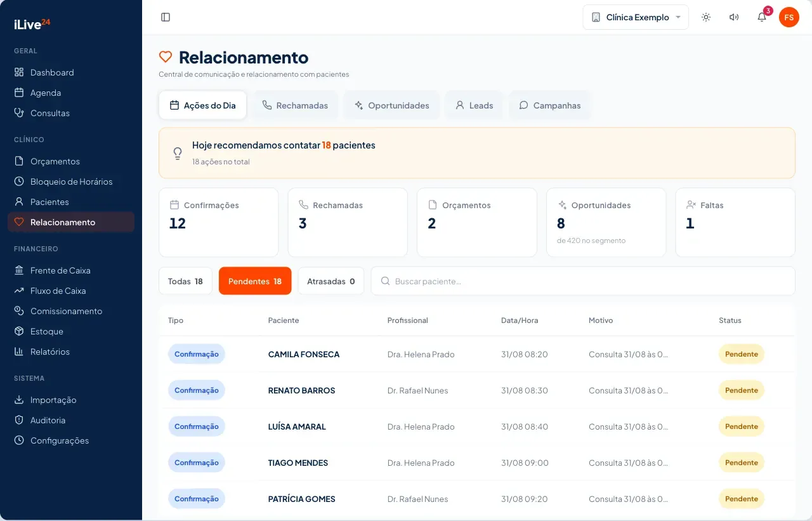This screenshot has width=812, height=521.
Task: Click the 31/08 09:00 date cell
Action: tap(525, 463)
